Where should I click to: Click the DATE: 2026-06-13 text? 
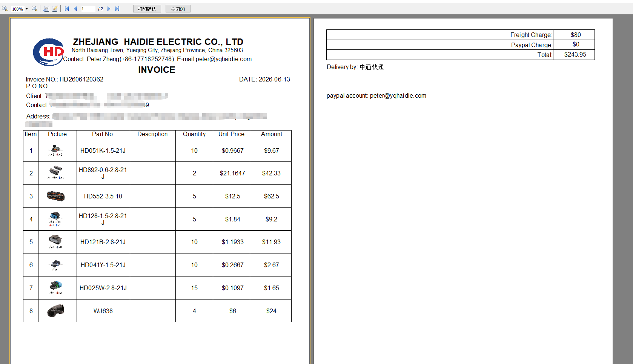coord(264,79)
